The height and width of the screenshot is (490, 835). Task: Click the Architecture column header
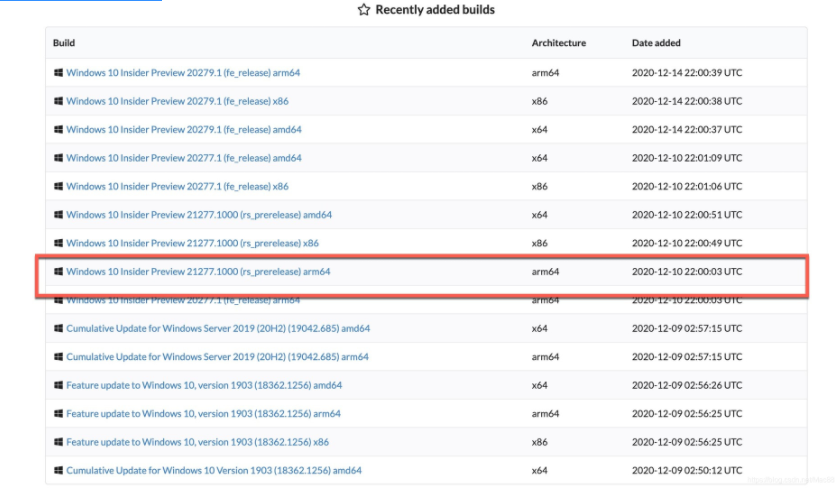point(559,43)
